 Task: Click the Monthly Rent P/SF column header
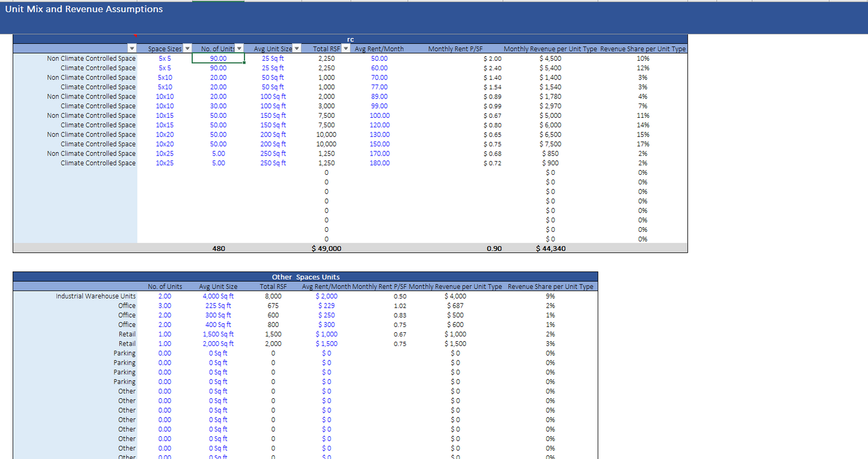click(455, 49)
